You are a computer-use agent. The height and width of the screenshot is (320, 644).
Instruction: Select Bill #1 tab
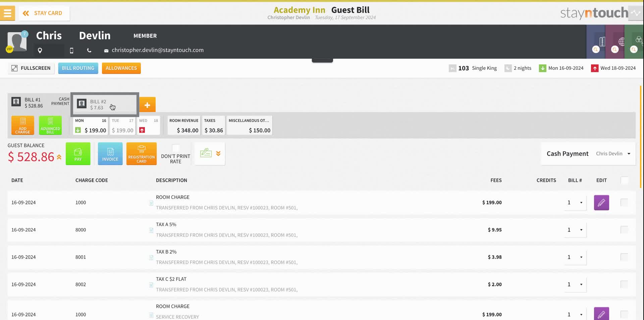(x=40, y=103)
